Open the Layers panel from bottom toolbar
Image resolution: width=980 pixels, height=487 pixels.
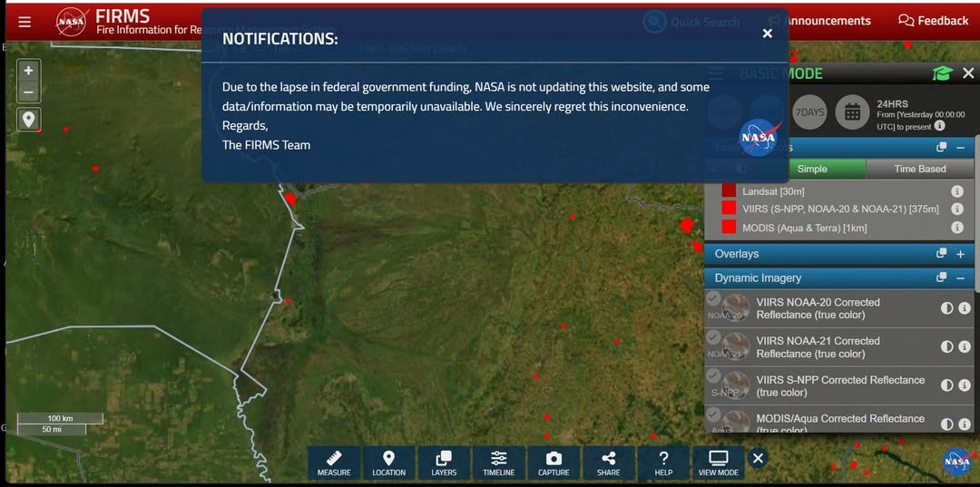(x=444, y=463)
